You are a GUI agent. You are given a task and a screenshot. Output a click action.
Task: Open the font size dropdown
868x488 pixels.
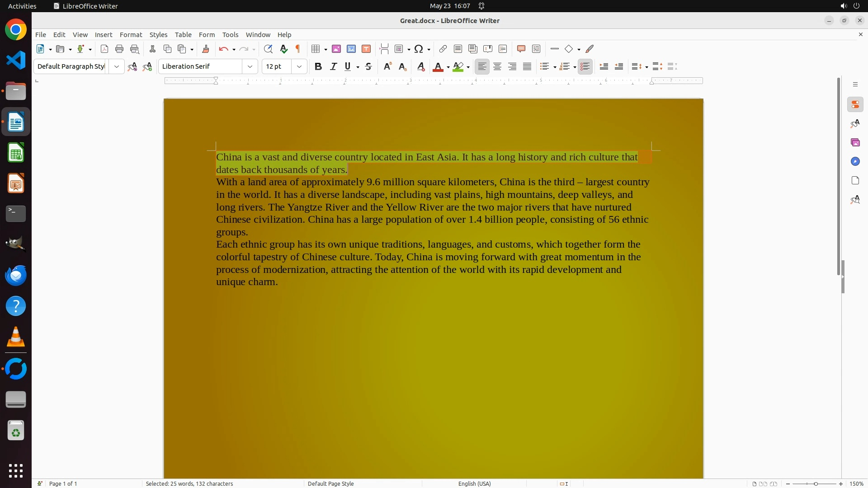299,66
